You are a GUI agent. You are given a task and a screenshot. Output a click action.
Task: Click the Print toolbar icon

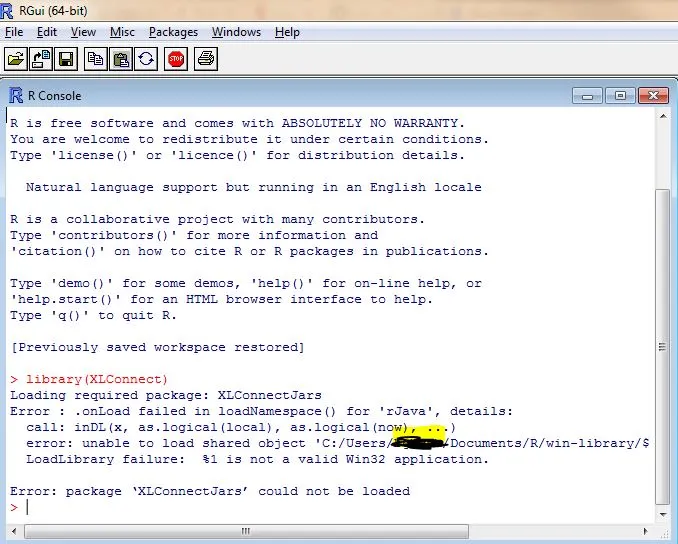coord(206,59)
